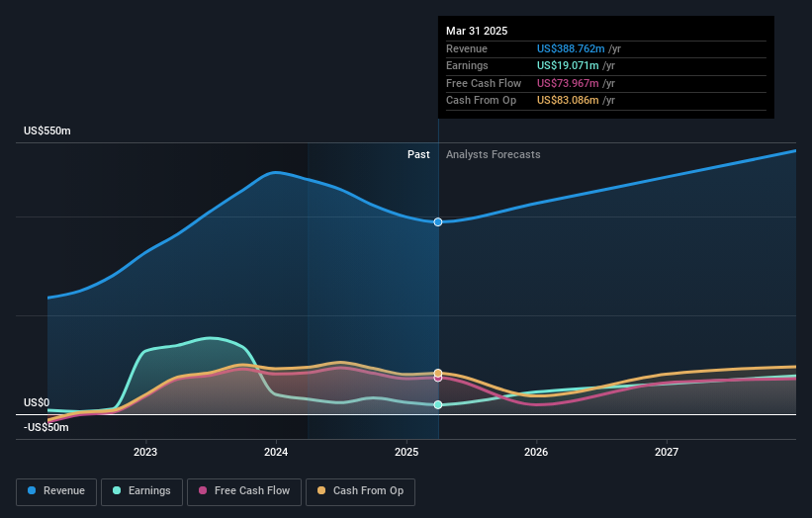Image resolution: width=812 pixels, height=518 pixels.
Task: Click the 2027 x-axis label
Action: click(667, 452)
